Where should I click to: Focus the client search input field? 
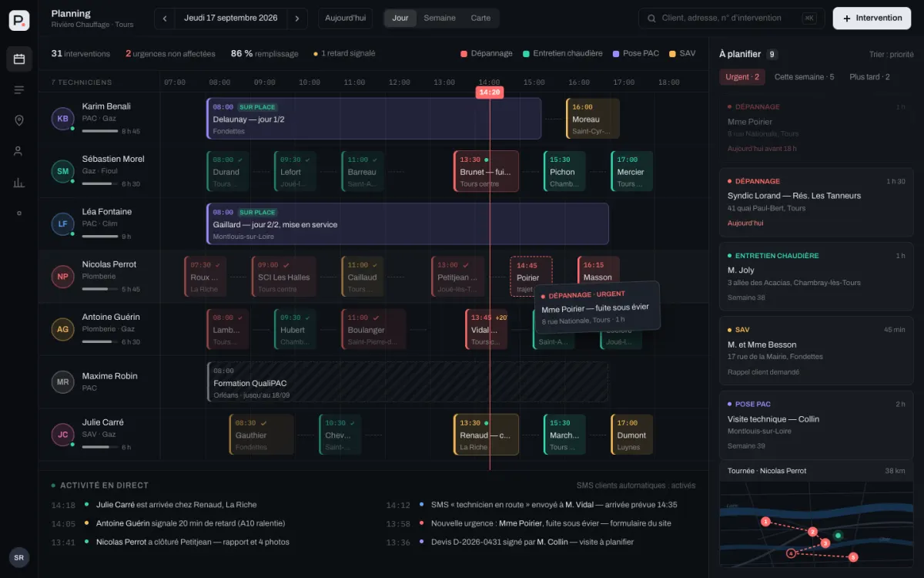pos(731,18)
